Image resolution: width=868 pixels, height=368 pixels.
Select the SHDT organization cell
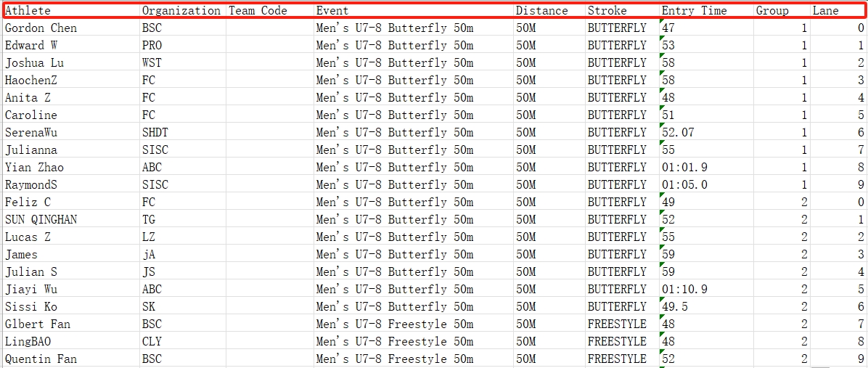coord(182,133)
